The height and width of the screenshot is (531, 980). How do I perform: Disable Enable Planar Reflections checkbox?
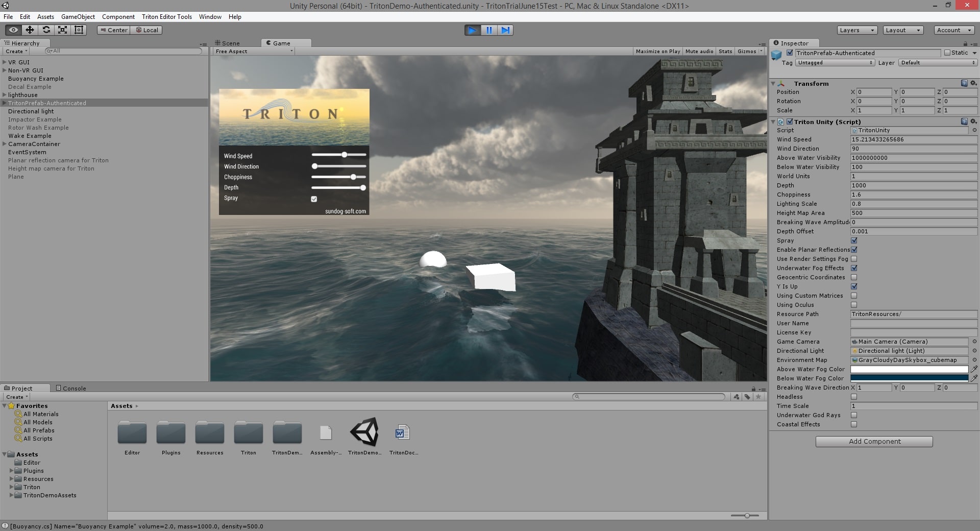coord(854,250)
